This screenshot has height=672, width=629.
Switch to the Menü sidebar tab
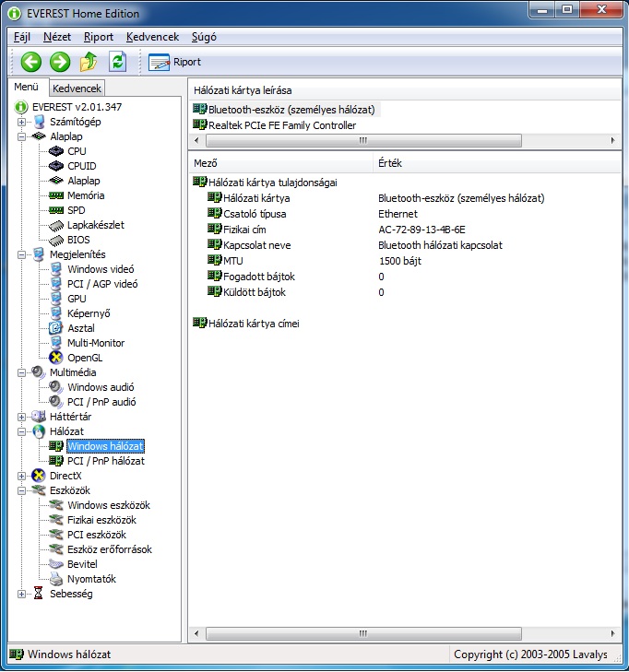pos(27,87)
